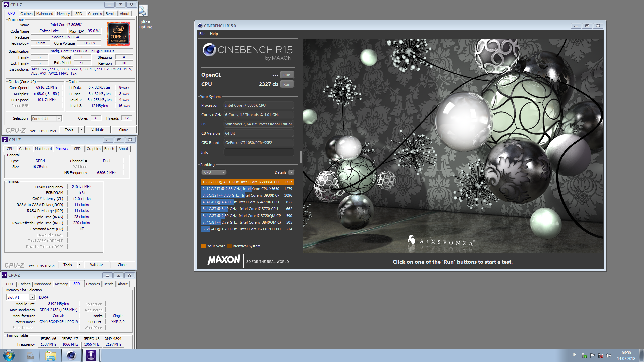Click the Intel Core i7 logo badge
Screen dimensions: 644x362
pyautogui.click(x=118, y=34)
